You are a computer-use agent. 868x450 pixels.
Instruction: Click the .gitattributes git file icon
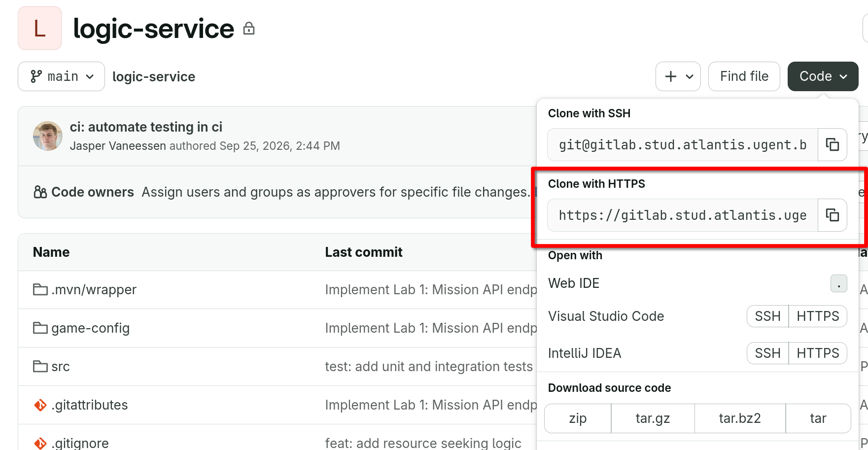tap(40, 405)
